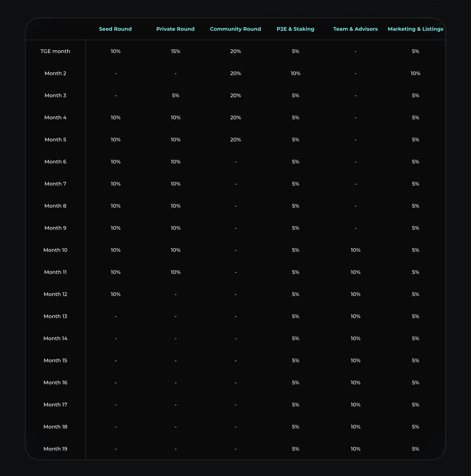The width and height of the screenshot is (471, 476).
Task: Select Marketing & Listings 10% in Month 2
Action: tap(415, 73)
